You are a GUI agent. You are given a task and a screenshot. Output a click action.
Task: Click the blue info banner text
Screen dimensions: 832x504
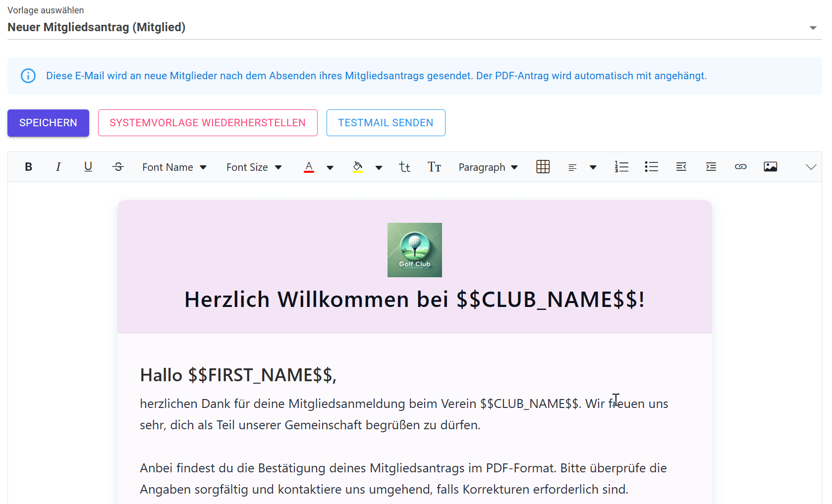click(377, 76)
